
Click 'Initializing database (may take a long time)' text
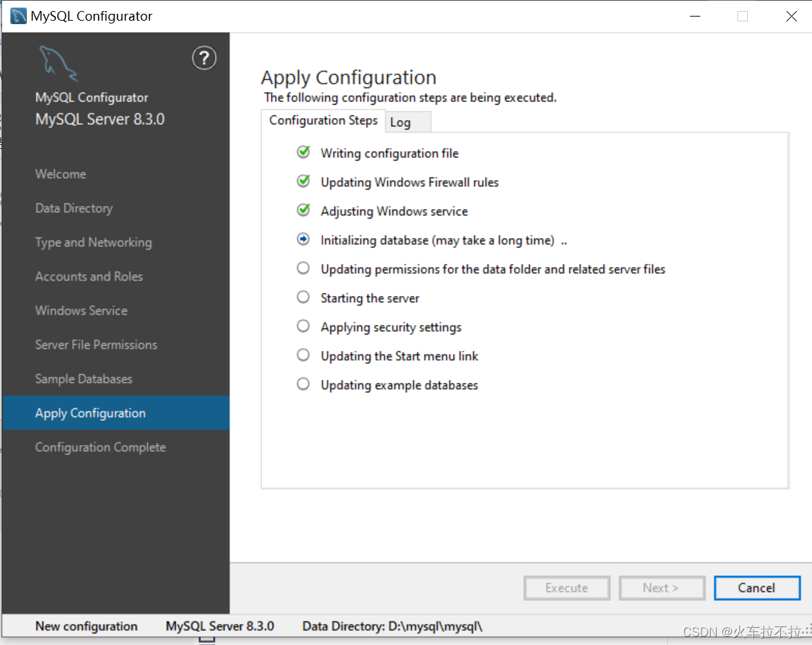point(437,240)
